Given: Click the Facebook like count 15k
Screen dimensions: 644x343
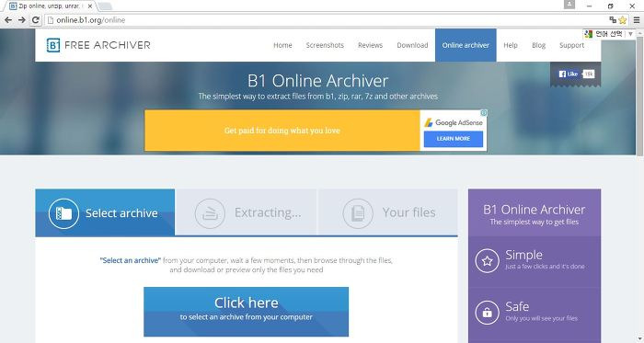Looking at the screenshot, I should click(589, 74).
